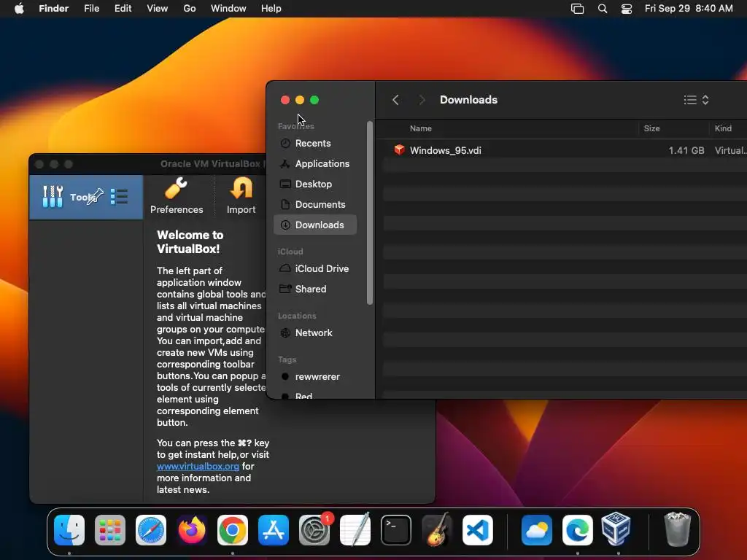Open the Go menu
747x560 pixels.
[x=190, y=9]
